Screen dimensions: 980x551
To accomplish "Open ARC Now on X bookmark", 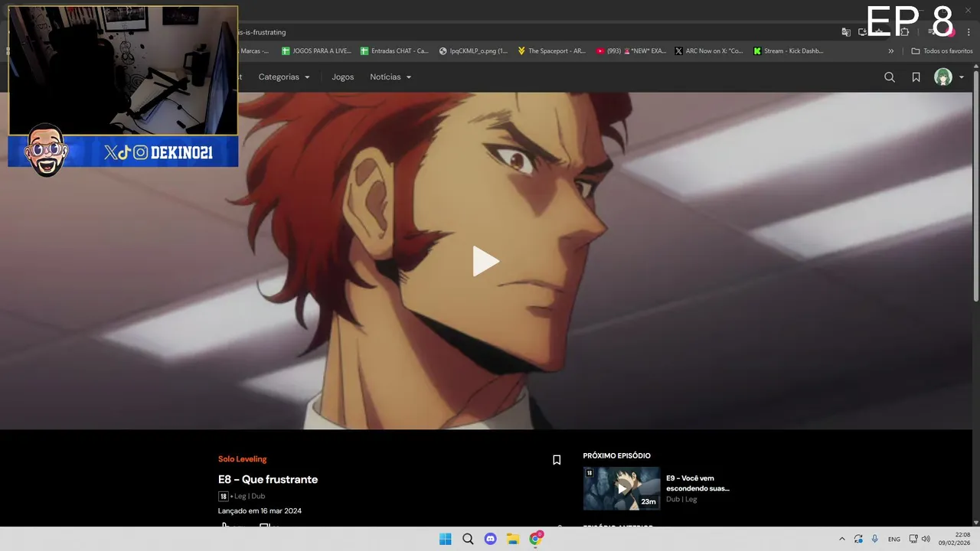I will (x=709, y=51).
